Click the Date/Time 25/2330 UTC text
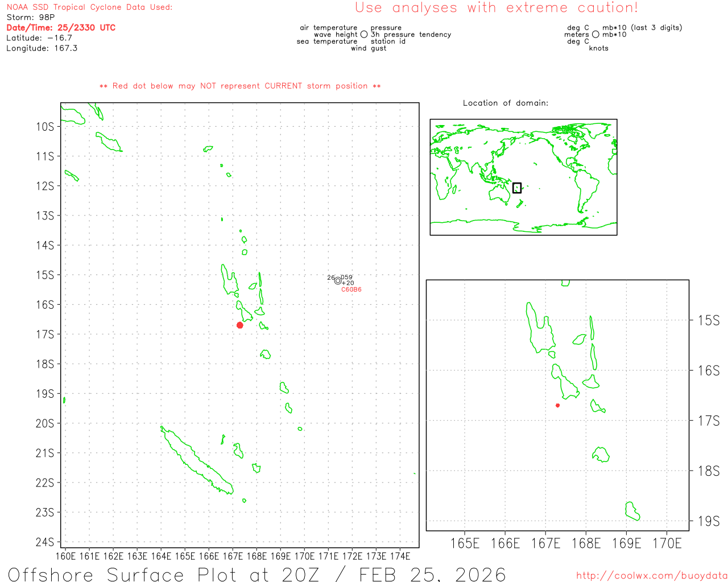Screen dimensions: 728x582 (61, 28)
